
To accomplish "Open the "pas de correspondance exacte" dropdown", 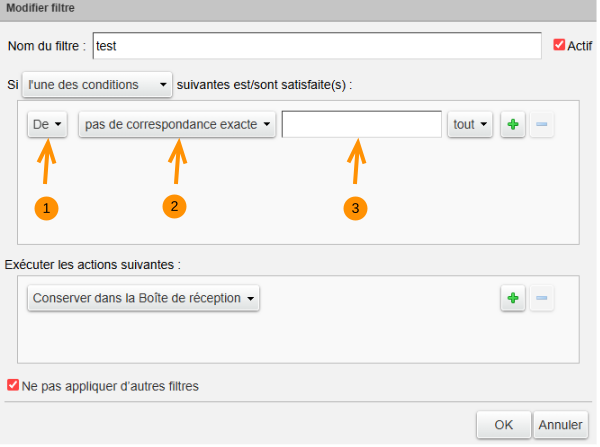I will click(177, 125).
